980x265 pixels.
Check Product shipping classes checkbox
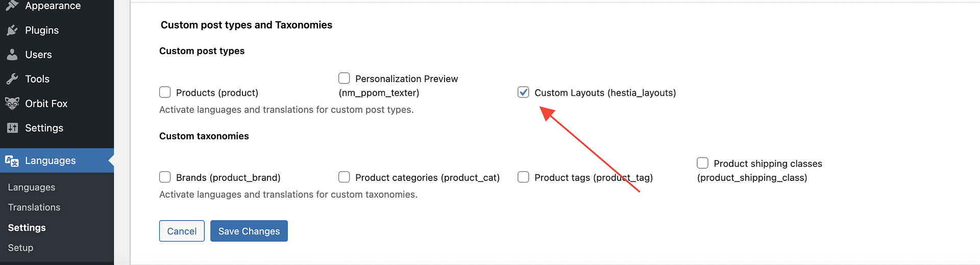pyautogui.click(x=702, y=163)
